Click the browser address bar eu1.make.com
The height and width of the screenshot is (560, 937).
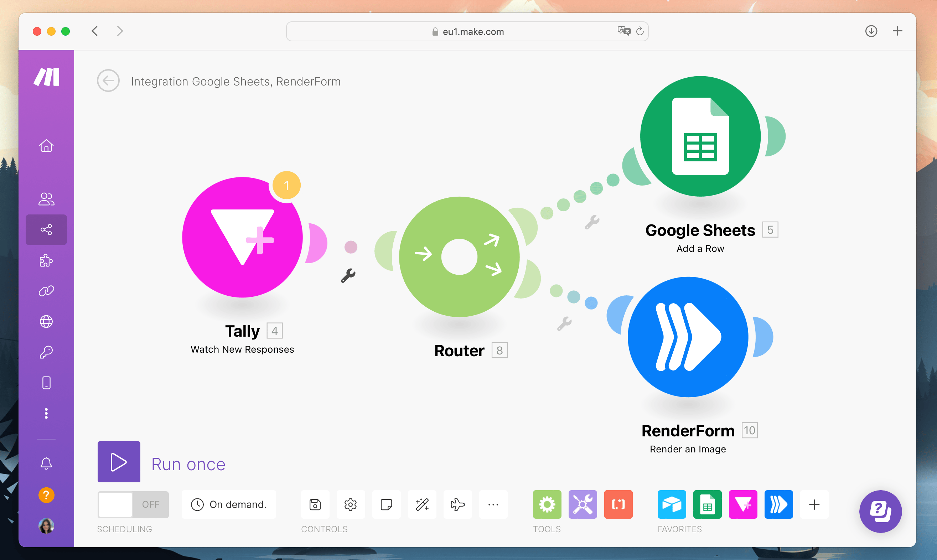click(x=467, y=31)
